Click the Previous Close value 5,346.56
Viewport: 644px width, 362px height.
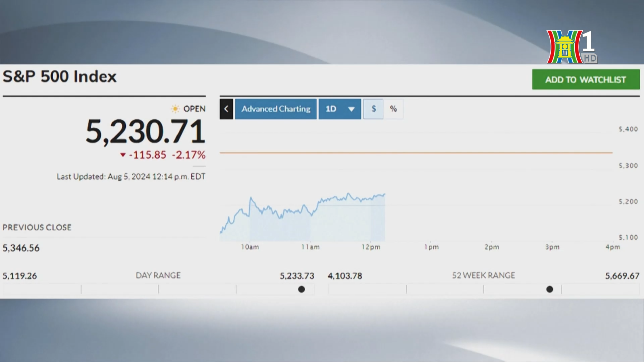pyautogui.click(x=21, y=248)
